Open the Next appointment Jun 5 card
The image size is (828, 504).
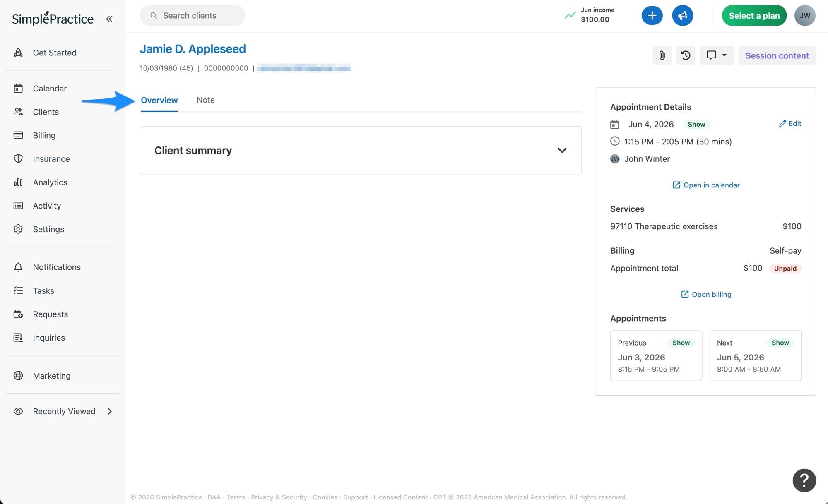(755, 355)
